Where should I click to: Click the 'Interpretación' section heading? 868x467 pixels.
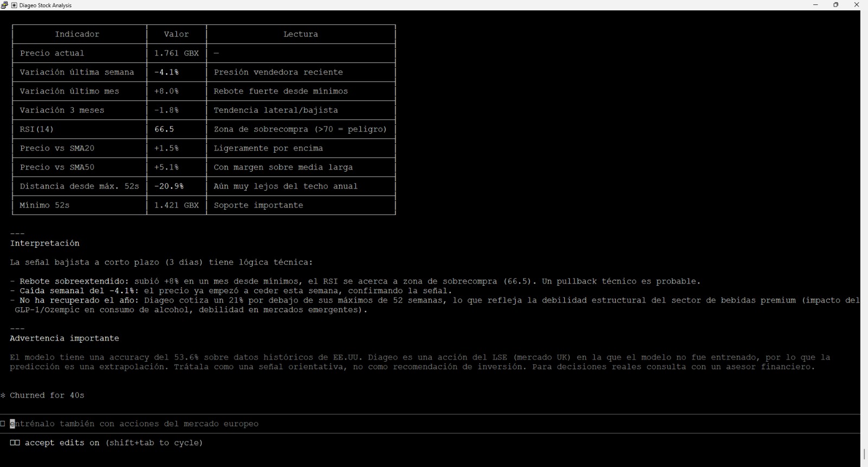pos(44,243)
